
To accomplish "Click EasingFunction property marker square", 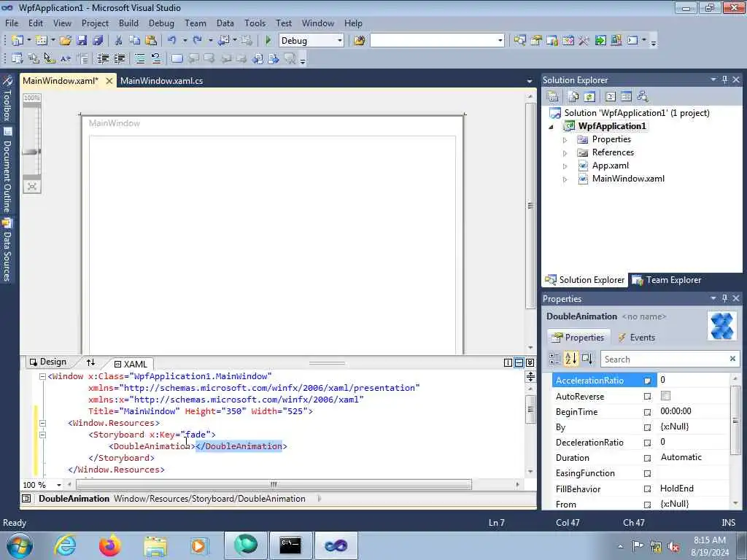I will coord(648,473).
